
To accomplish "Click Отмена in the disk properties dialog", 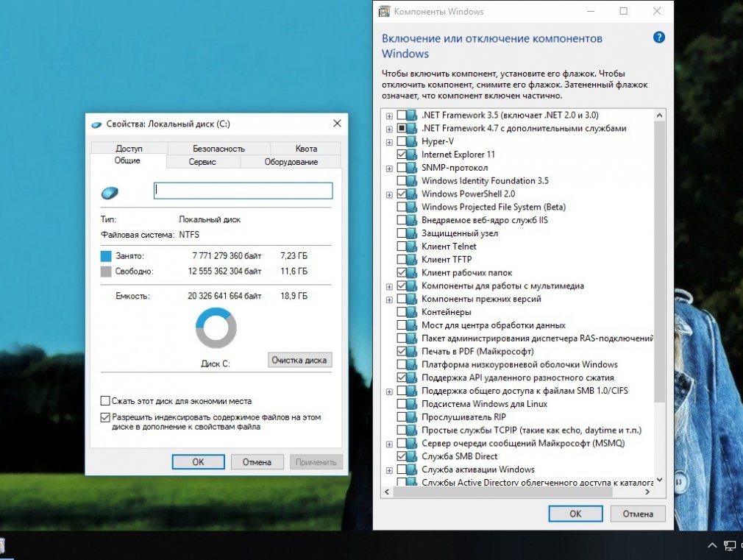I will 257,462.
